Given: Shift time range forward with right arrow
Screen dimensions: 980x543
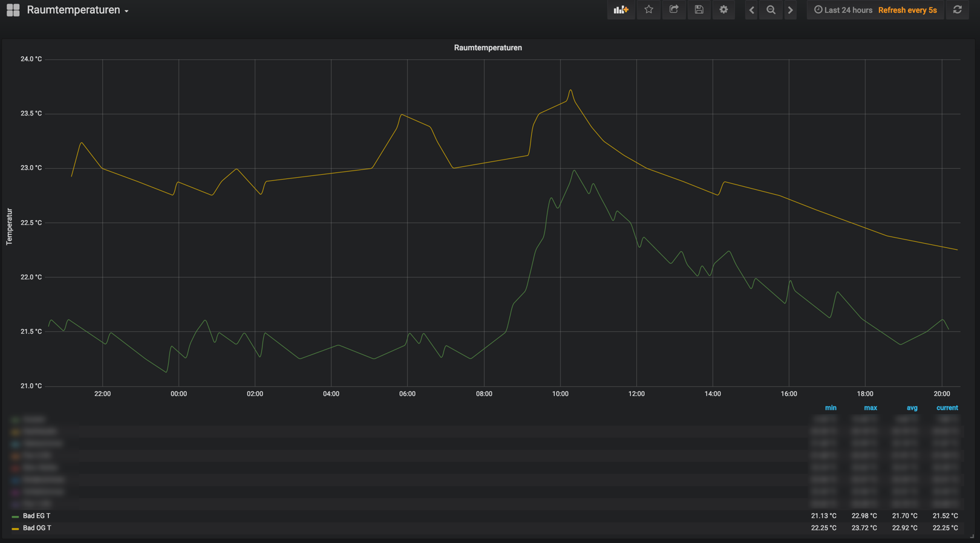Looking at the screenshot, I should pyautogui.click(x=790, y=10).
